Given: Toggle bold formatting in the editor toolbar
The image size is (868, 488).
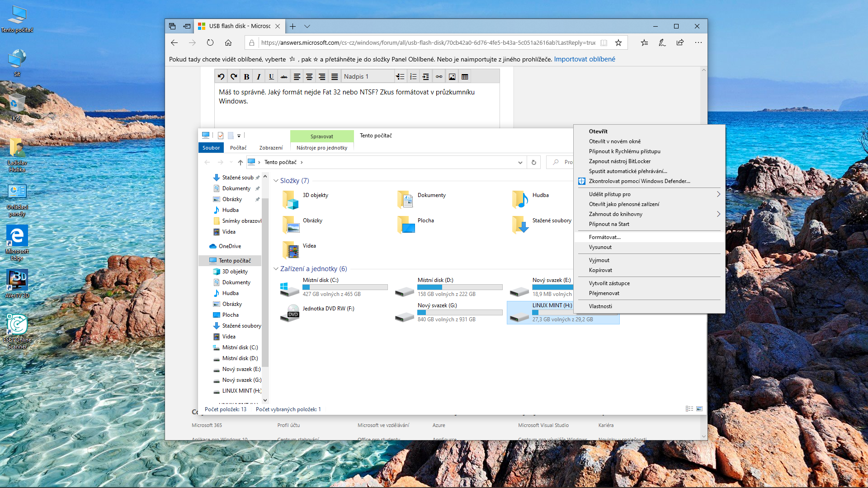Looking at the screenshot, I should pos(246,77).
